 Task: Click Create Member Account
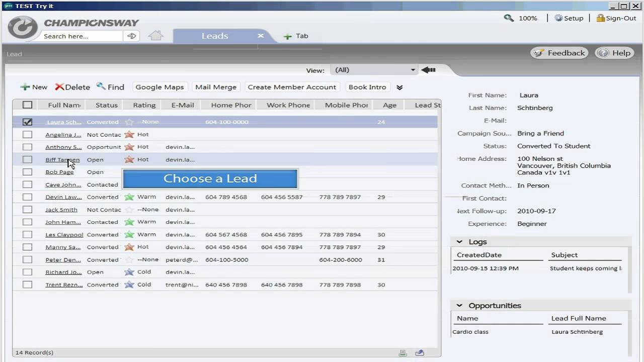pyautogui.click(x=292, y=87)
